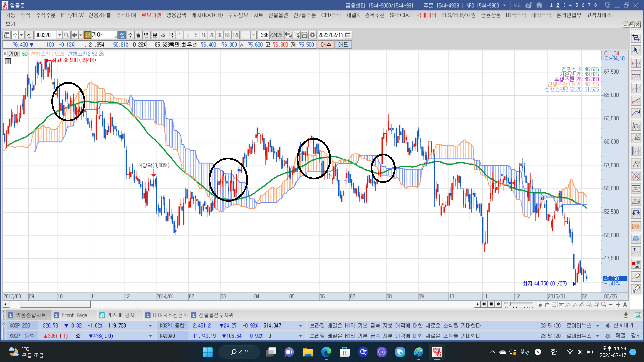644x362 pixels.
Task: Toggle weekly (주) chart period
Action: [x=130, y=35]
